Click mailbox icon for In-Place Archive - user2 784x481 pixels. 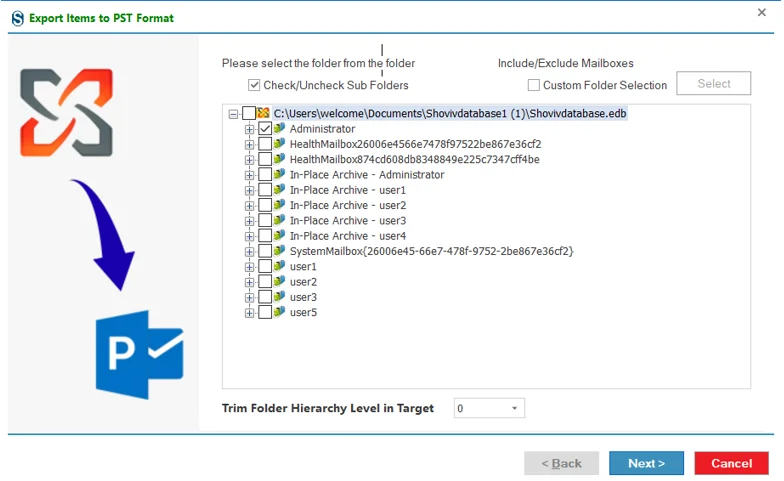(x=280, y=205)
